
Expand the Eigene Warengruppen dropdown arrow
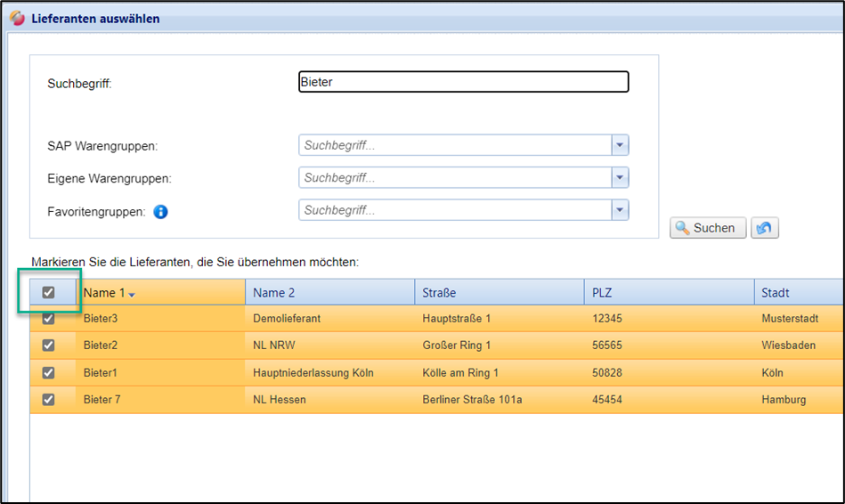pos(620,178)
